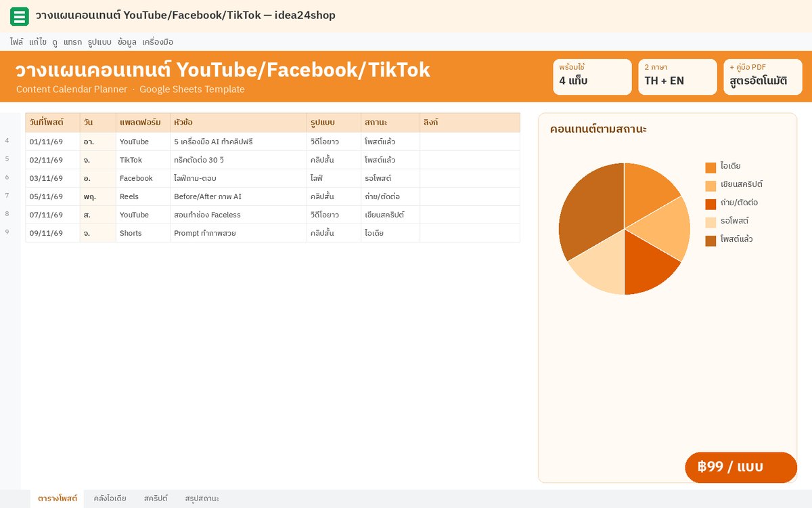Viewport: 812px width, 508px height.
Task: Click topic cell ไลฟ์ถาม-ตอบ
Action: 238,178
